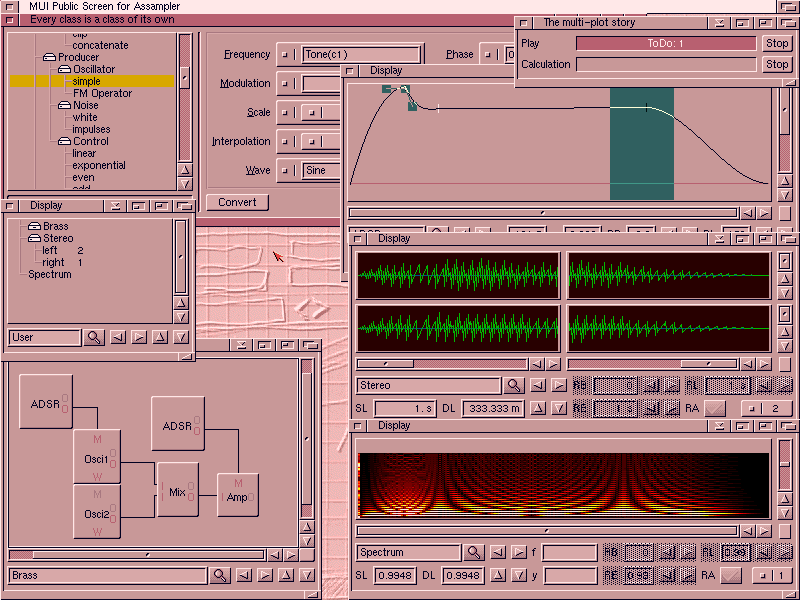
Task: Select the Mix node in the graph
Action: [177, 490]
